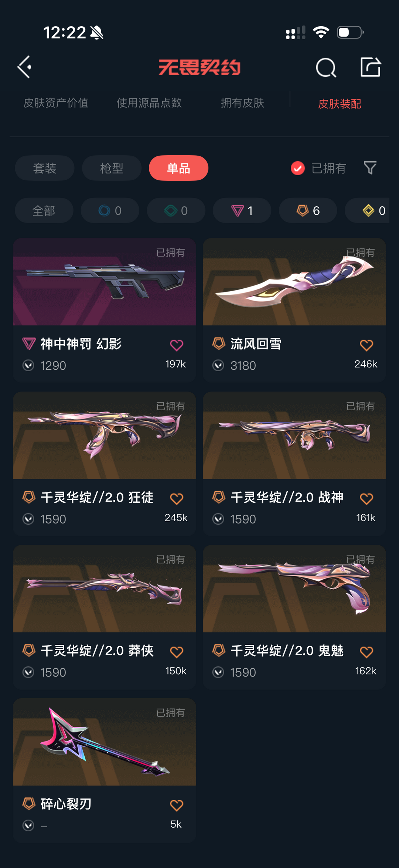The height and width of the screenshot is (868, 399).
Task: Toggle the 已拥有 owned checkbox
Action: click(298, 168)
